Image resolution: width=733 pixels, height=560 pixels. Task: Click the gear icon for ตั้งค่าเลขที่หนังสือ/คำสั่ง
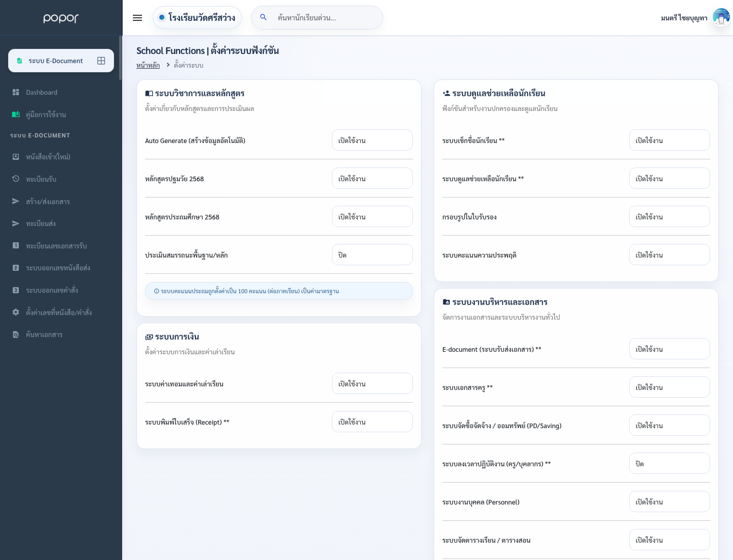pyautogui.click(x=16, y=312)
